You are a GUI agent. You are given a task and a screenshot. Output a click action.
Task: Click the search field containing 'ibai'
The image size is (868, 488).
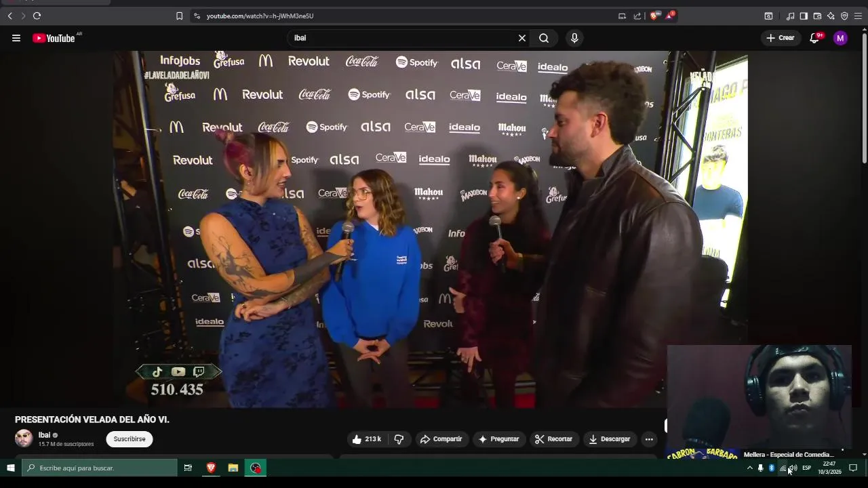click(403, 38)
